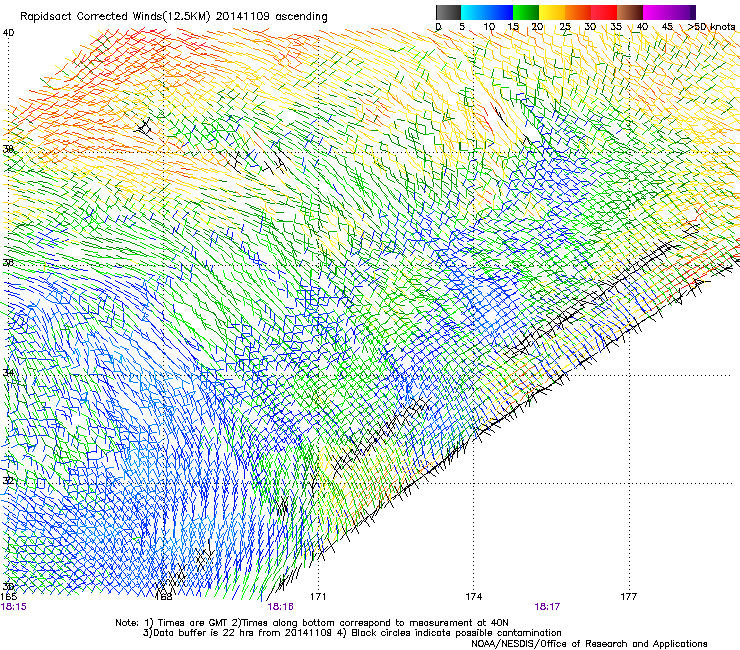Click the note 'Black circles indicate possible contamination'
740x650 pixels.
click(456, 633)
